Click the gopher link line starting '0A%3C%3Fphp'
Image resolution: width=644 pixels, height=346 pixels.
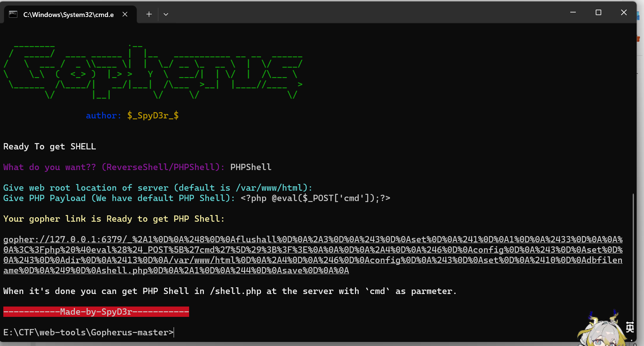coord(313,250)
